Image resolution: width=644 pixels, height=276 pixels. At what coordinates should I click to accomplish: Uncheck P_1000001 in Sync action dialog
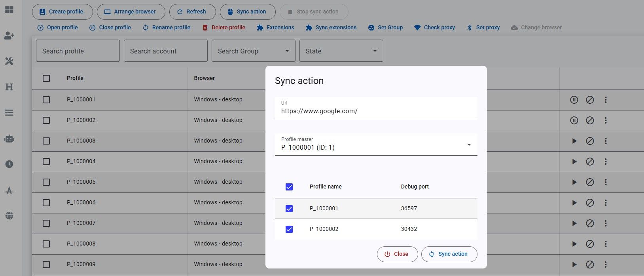coord(289,209)
